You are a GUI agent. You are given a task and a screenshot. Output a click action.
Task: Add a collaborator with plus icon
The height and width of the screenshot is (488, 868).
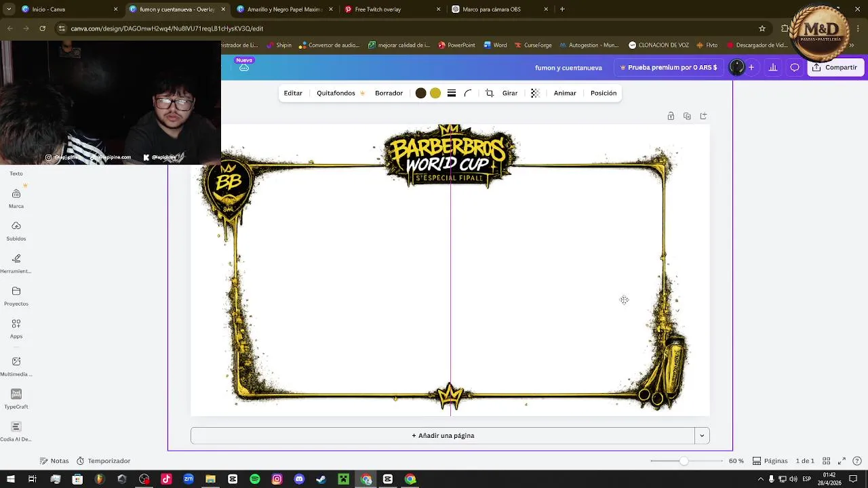pos(751,67)
